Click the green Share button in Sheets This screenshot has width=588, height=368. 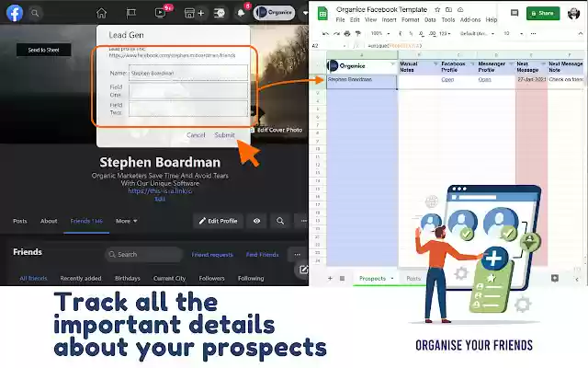tap(543, 13)
